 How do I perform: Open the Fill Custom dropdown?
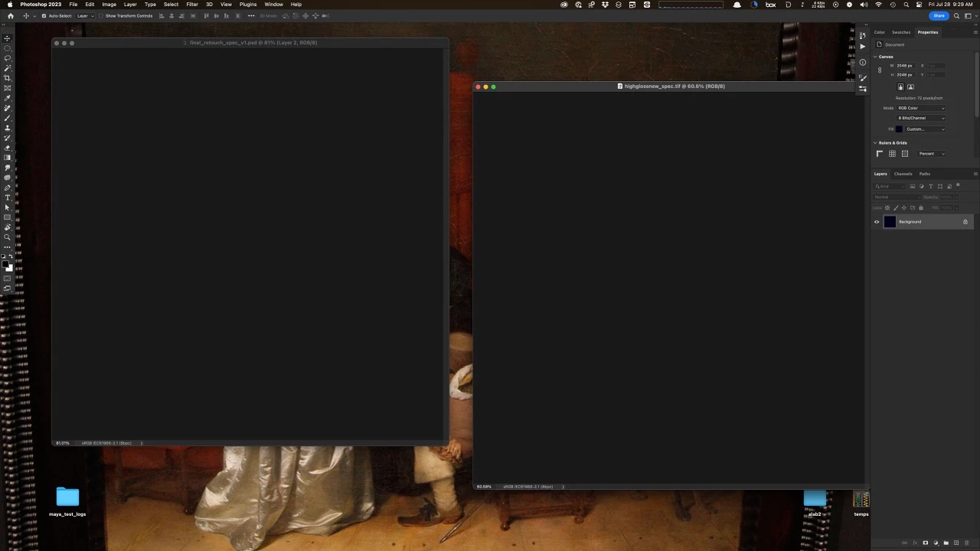(x=926, y=129)
